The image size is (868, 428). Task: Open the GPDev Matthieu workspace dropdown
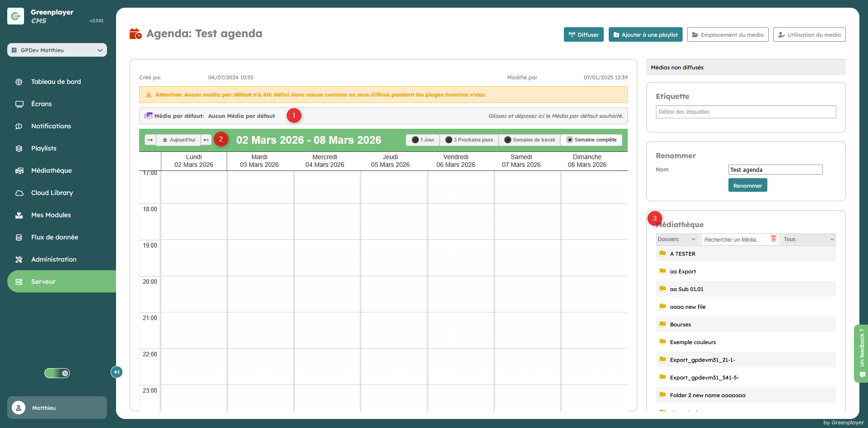point(57,50)
